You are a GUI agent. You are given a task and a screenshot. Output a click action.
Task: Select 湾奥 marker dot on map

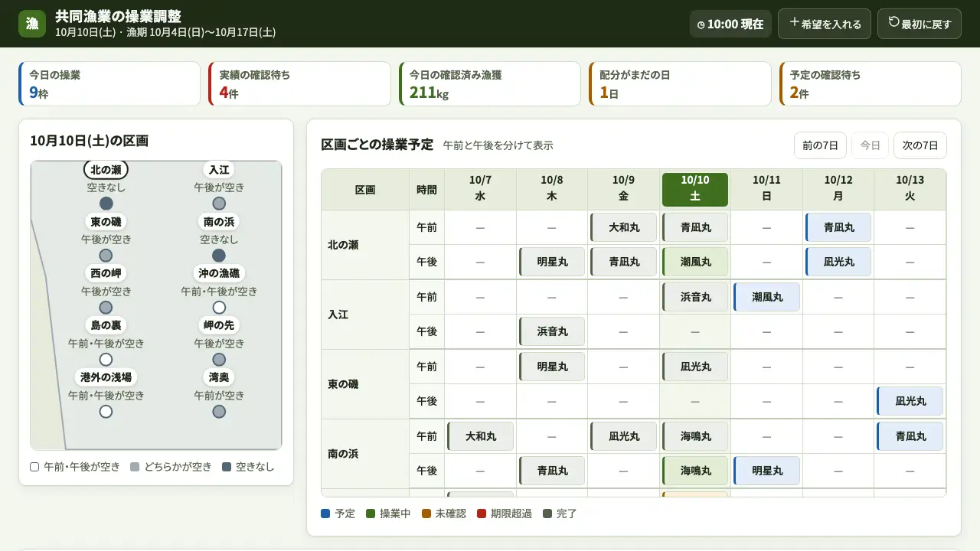click(x=219, y=412)
